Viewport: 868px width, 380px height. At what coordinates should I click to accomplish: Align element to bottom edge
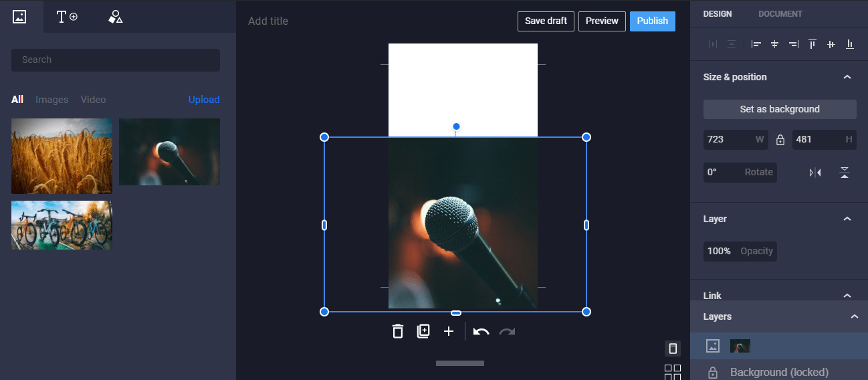(x=850, y=44)
